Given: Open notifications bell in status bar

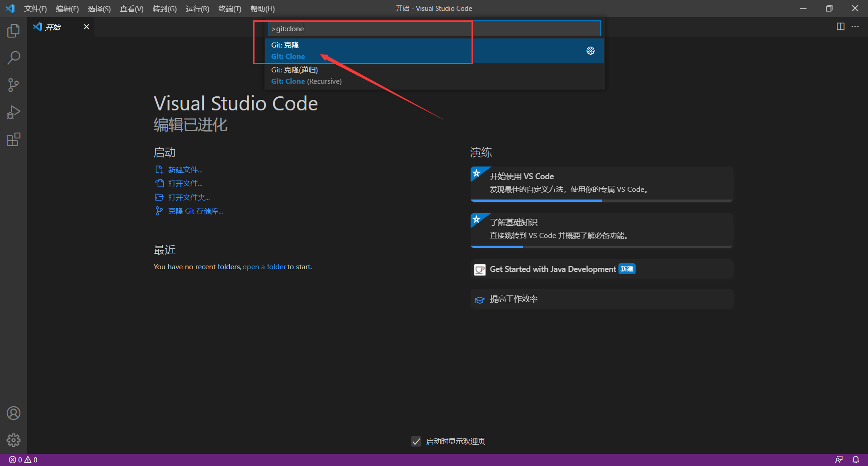Looking at the screenshot, I should 856,460.
